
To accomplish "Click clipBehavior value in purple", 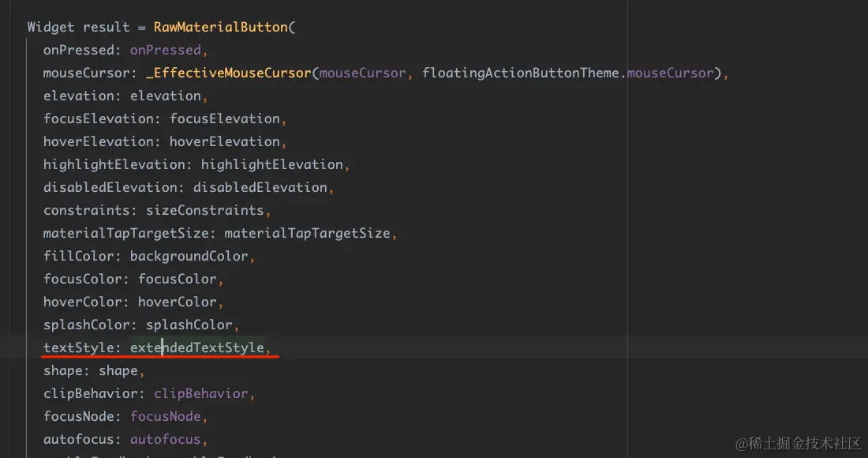I will (x=201, y=394).
